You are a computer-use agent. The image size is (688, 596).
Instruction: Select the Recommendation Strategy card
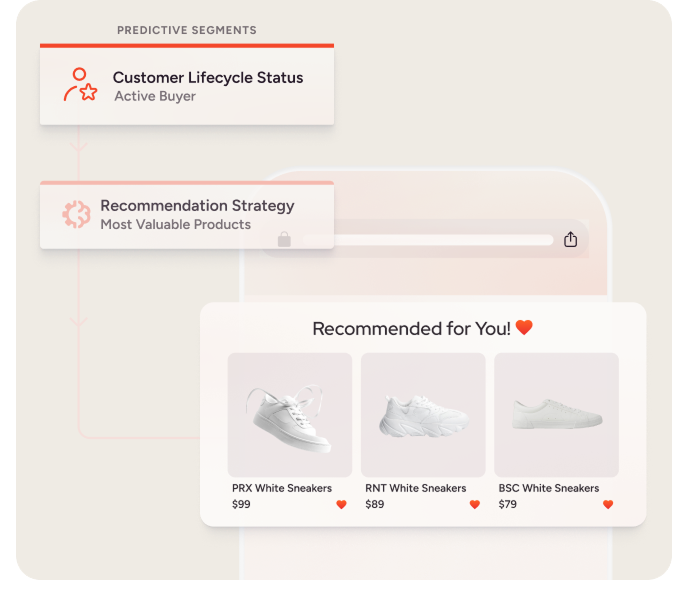pos(187,215)
